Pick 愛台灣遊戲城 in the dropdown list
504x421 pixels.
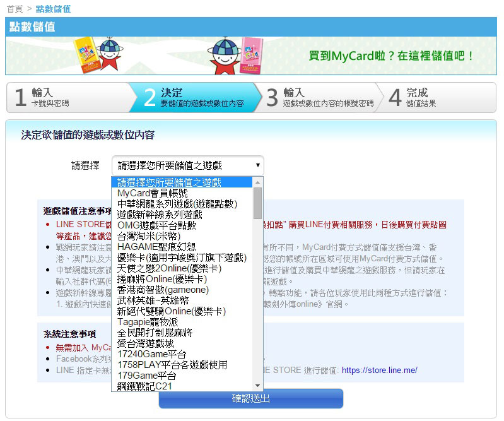point(182,343)
